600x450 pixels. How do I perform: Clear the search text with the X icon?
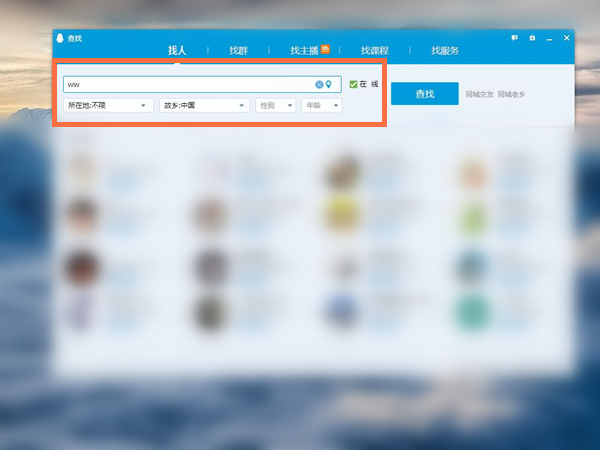point(319,85)
